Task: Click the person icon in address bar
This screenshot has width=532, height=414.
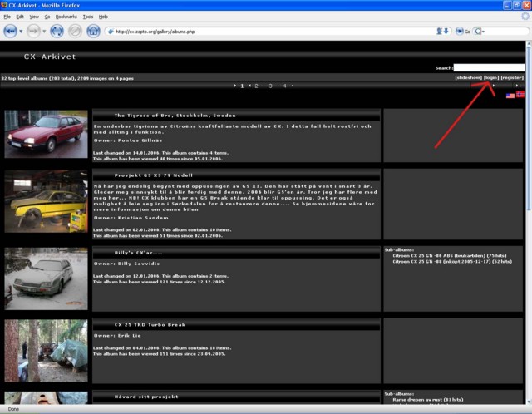Action: pyautogui.click(x=440, y=32)
